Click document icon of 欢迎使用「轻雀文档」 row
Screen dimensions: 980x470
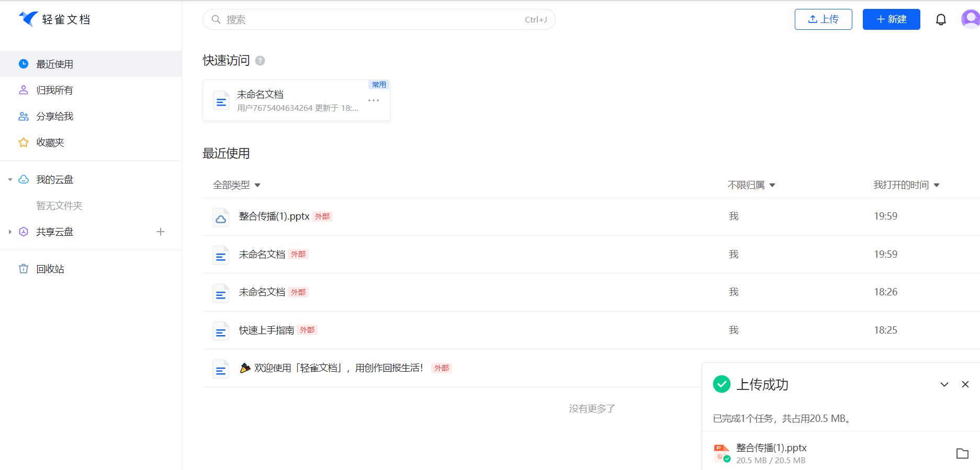pos(221,369)
